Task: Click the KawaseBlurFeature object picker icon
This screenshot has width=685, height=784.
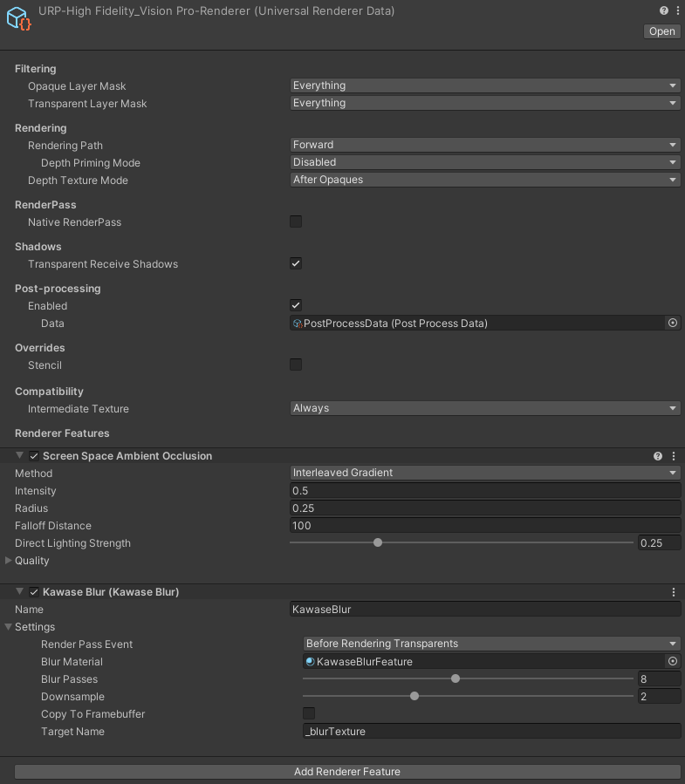Action: pyautogui.click(x=672, y=661)
